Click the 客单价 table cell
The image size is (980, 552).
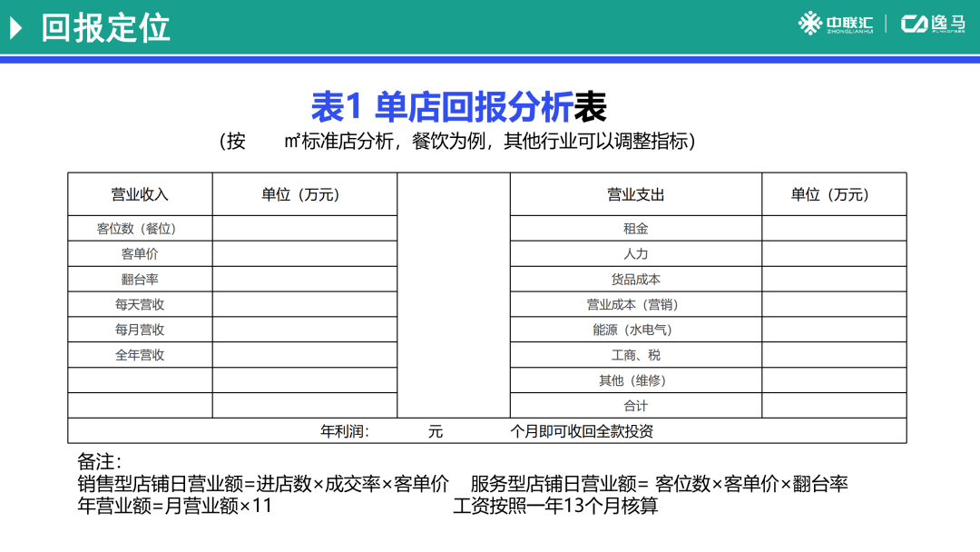[x=140, y=253]
